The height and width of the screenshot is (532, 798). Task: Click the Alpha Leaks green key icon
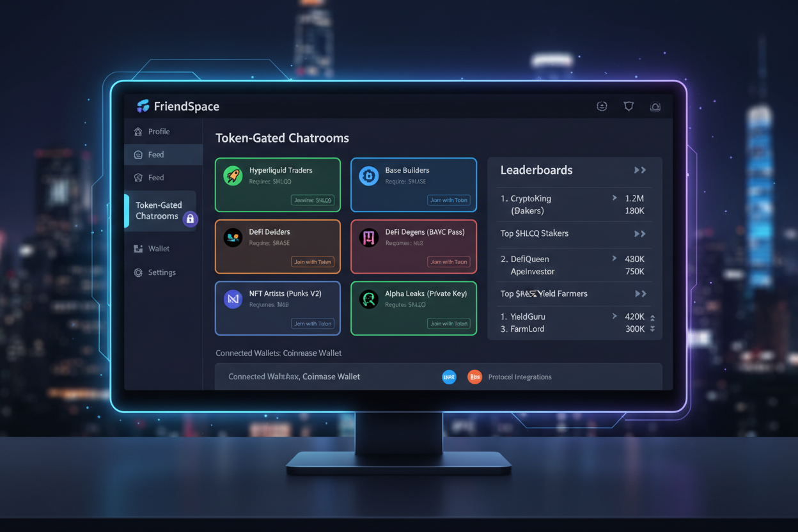point(369,299)
